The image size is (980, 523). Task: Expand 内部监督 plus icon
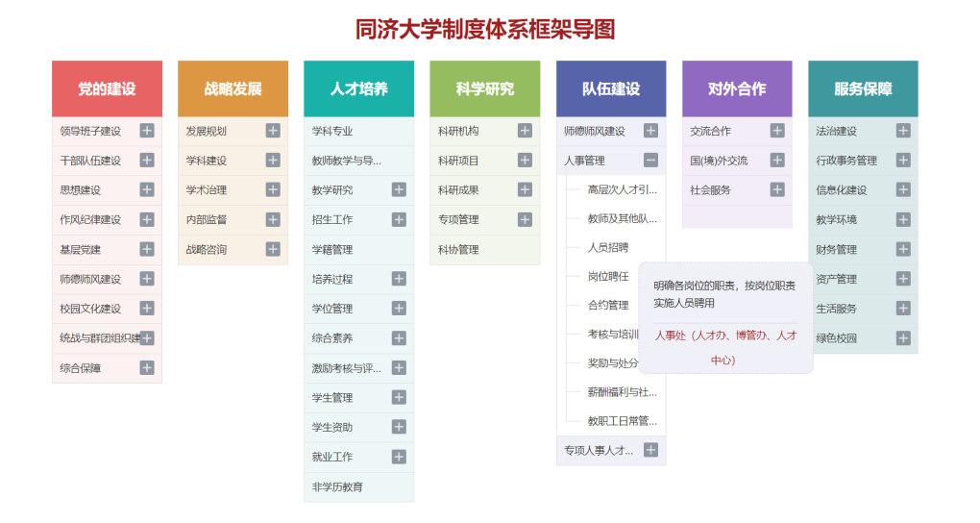pos(273,219)
